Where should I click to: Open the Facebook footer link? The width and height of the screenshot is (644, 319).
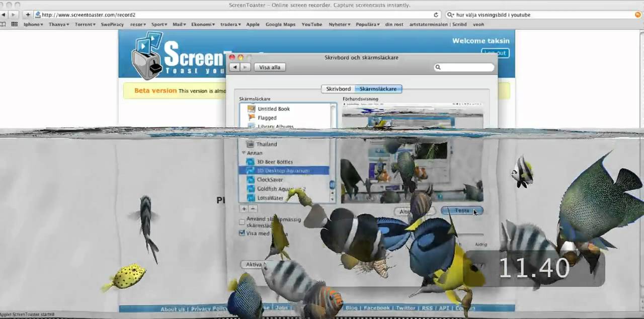coord(377,308)
